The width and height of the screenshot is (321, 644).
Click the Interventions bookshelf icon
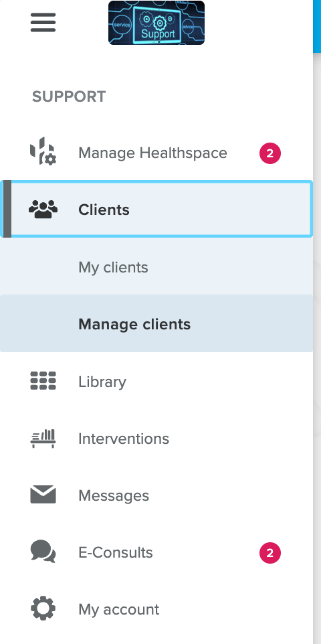coord(43,438)
